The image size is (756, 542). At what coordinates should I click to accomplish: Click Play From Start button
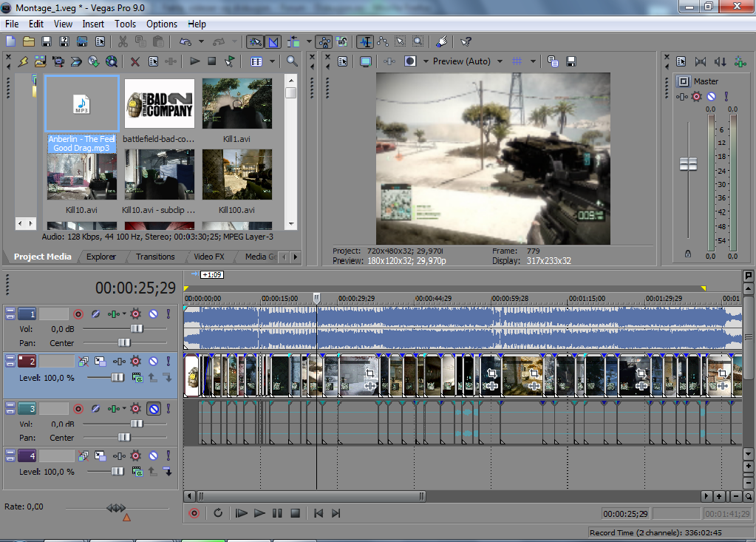[241, 513]
